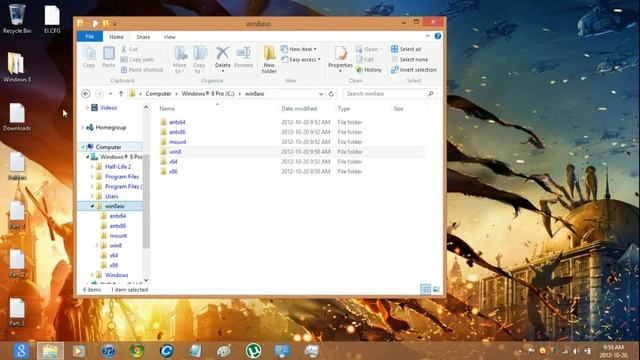This screenshot has width=640, height=360.
Task: Click Select all in ribbon
Action: [406, 49]
